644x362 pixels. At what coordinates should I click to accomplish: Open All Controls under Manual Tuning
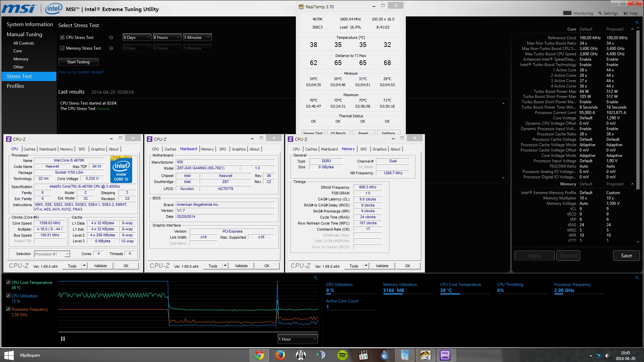point(23,43)
